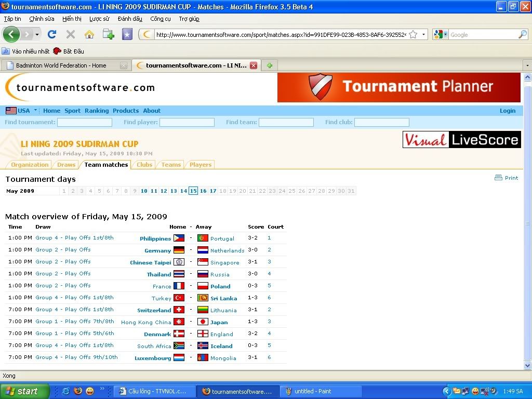
Task: Go to the Firefox Home page
Action: 89,34
